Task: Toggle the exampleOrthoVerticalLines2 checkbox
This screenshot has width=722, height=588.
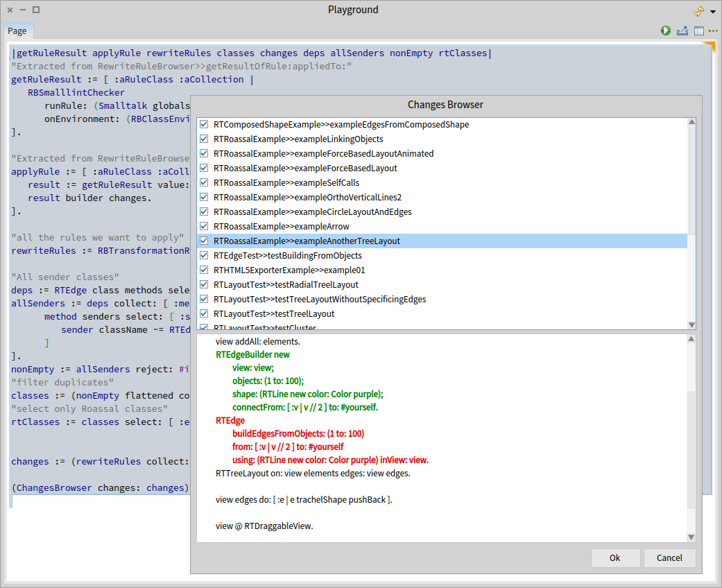Action: (x=204, y=197)
